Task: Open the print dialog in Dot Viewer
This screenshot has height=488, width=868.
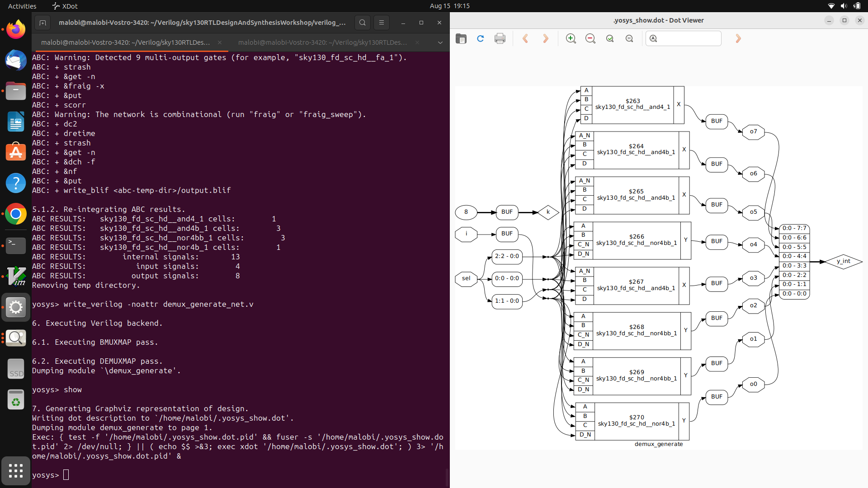Action: [500, 38]
